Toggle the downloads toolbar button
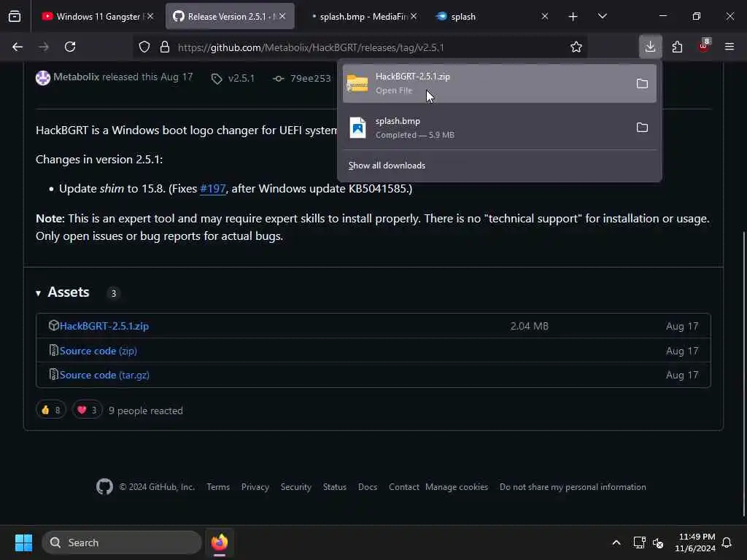The image size is (747, 560). click(650, 47)
